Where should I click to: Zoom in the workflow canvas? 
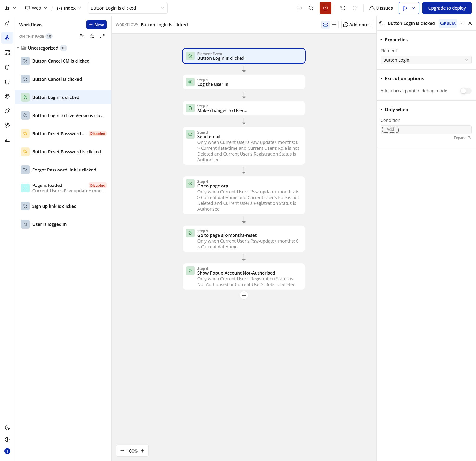143,451
